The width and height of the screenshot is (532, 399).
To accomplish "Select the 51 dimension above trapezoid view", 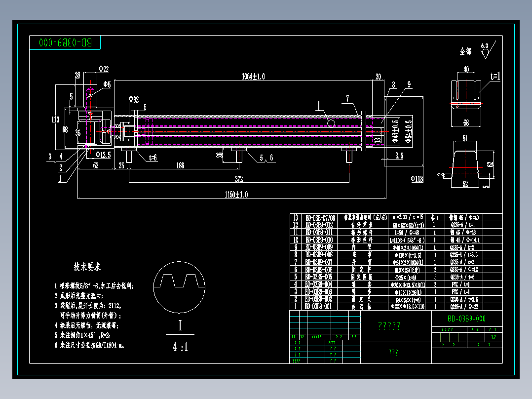I will point(465,139).
